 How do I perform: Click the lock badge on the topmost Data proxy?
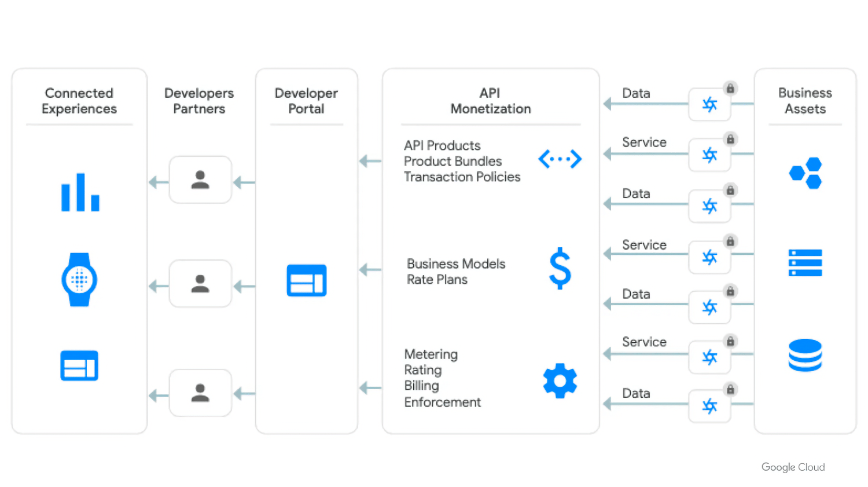[x=730, y=89]
